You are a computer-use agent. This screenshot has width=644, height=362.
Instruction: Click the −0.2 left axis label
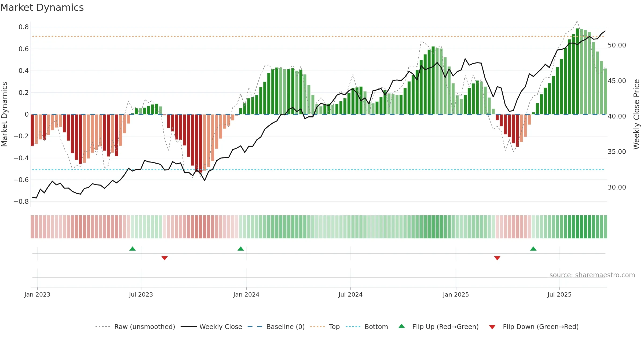21,136
